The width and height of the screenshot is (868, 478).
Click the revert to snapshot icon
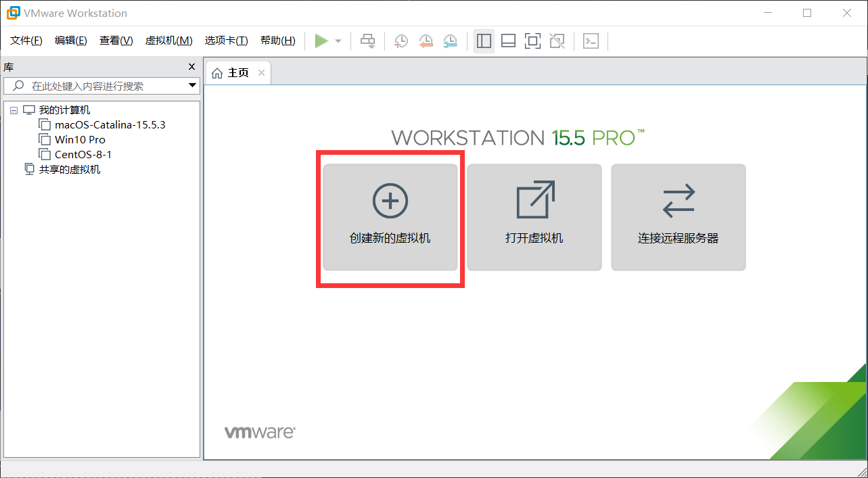point(426,41)
